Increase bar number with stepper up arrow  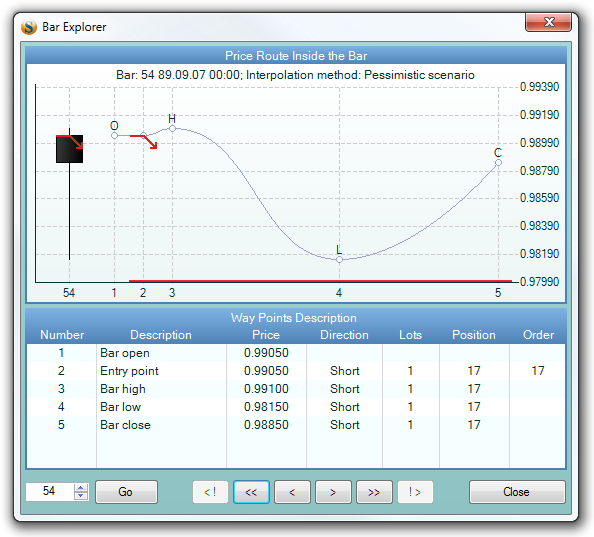click(81, 487)
